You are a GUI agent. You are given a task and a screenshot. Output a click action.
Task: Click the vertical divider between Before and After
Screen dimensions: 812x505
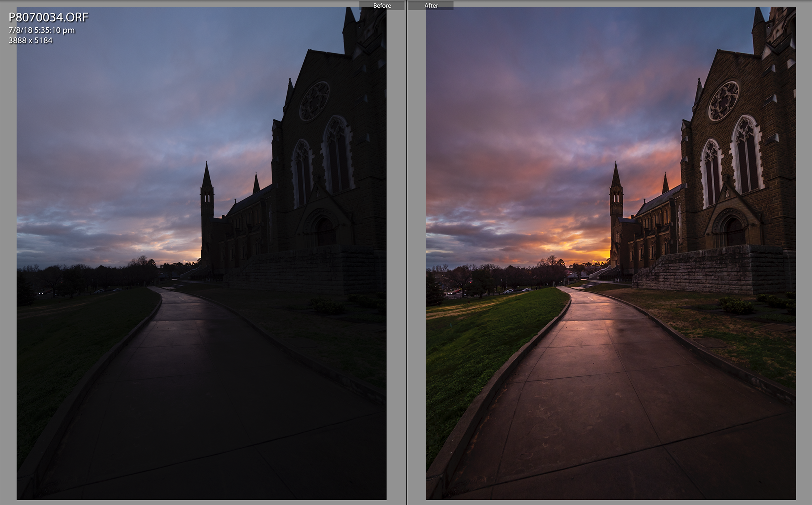pos(406,252)
